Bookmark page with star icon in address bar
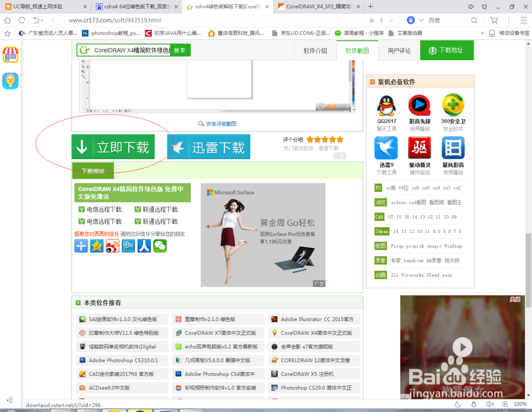Viewport: 532px width, 412px height. (372, 21)
